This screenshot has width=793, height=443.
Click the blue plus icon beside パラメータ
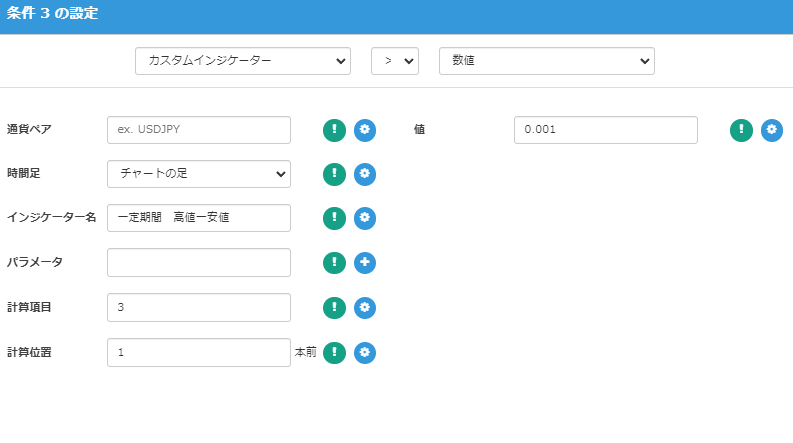pyautogui.click(x=365, y=263)
